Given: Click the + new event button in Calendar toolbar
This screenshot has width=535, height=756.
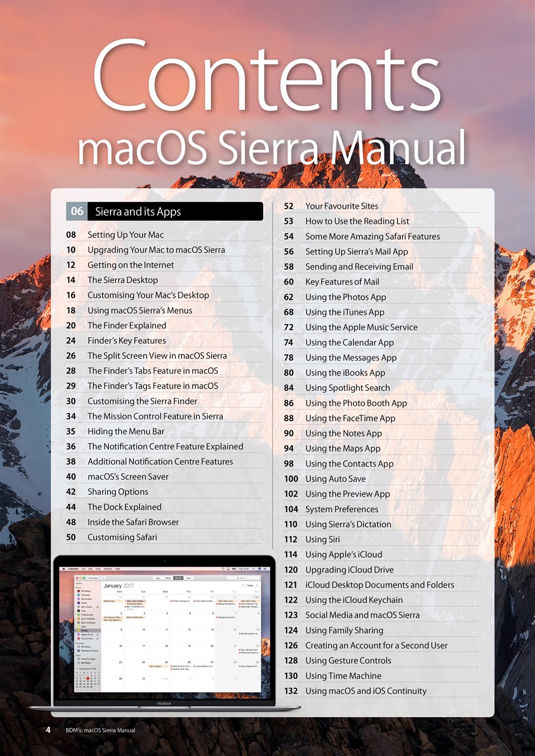Looking at the screenshot, I should pos(102,578).
